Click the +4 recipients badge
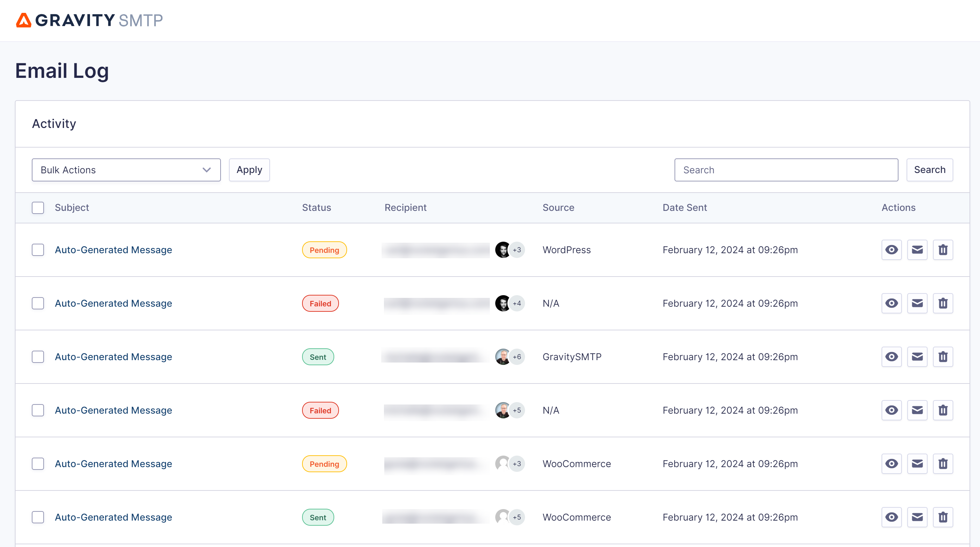The height and width of the screenshot is (547, 980). pos(517,303)
